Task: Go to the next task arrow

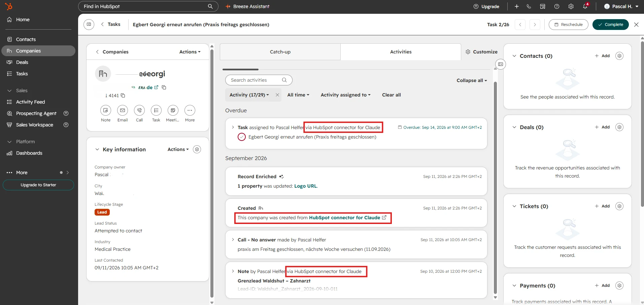Action: [535, 25]
